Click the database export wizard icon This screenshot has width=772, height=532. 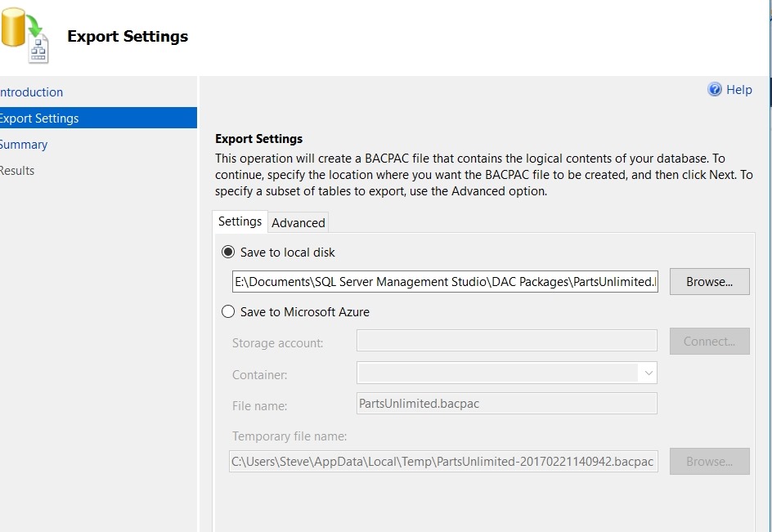click(x=26, y=36)
